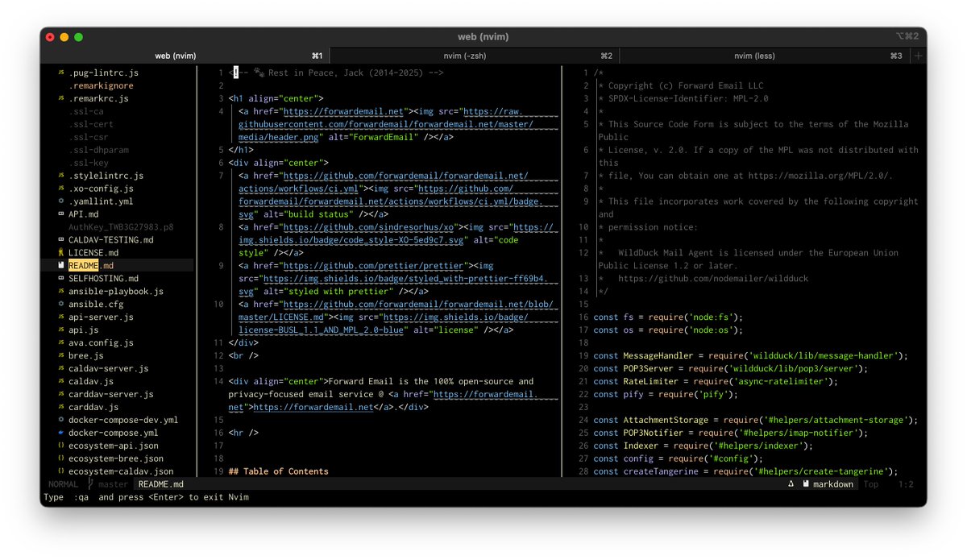Click the '## Table of Contents' heading line
Image resolution: width=967 pixels, height=560 pixels.
279,471
